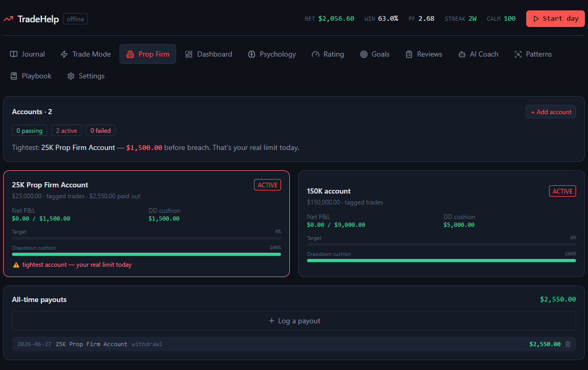Viewport: 588px width, 370px height.
Task: Start the trading day
Action: pyautogui.click(x=555, y=19)
